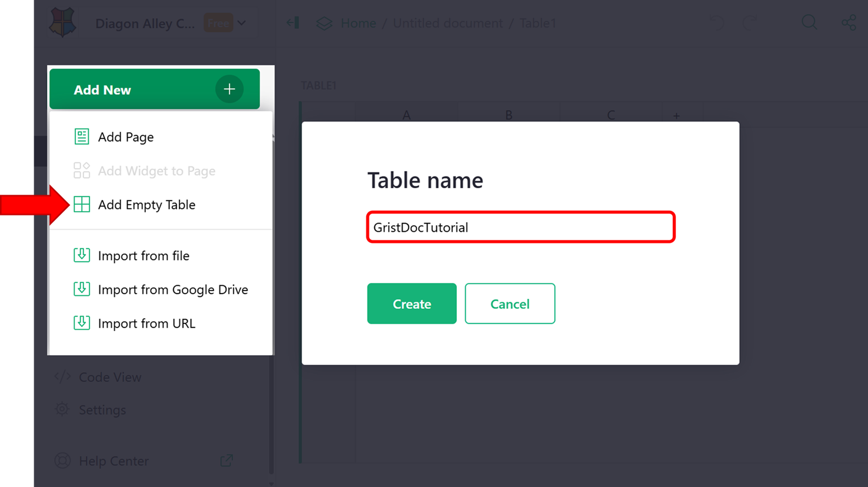Expand the Diagon Alley workspace dropdown
The image size is (868, 487).
242,22
